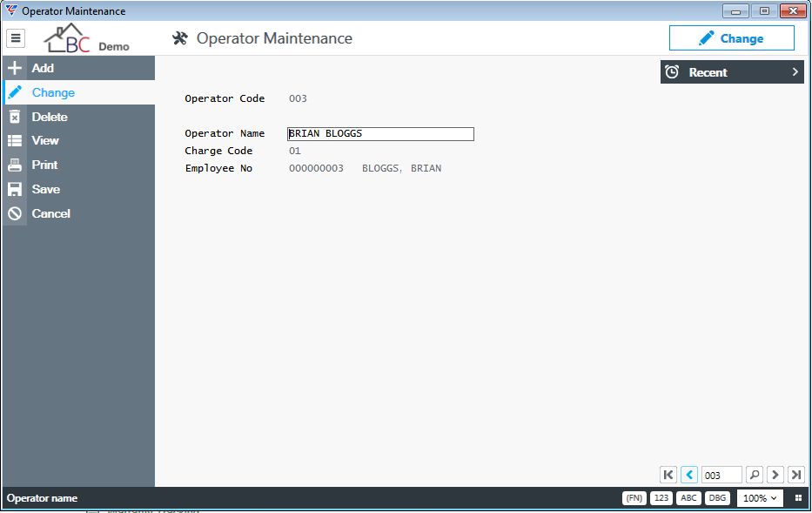Go to first operator record
The width and height of the screenshot is (812, 513).
[x=668, y=475]
